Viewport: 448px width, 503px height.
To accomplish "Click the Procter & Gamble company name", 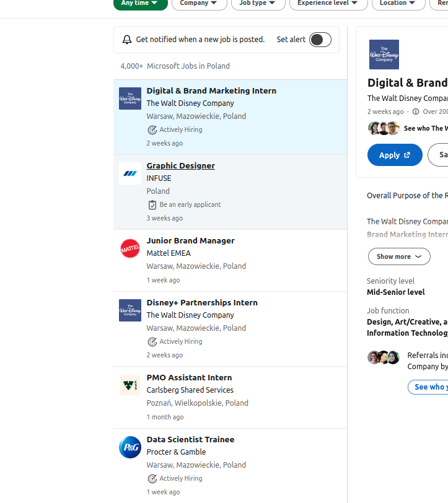I will point(176,452).
